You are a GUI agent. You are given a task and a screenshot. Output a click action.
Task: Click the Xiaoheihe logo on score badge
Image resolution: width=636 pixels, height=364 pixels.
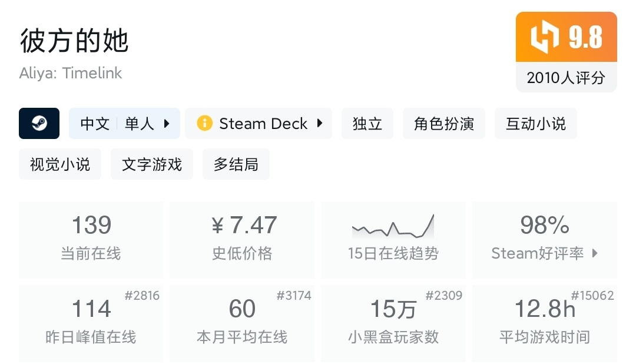click(544, 37)
